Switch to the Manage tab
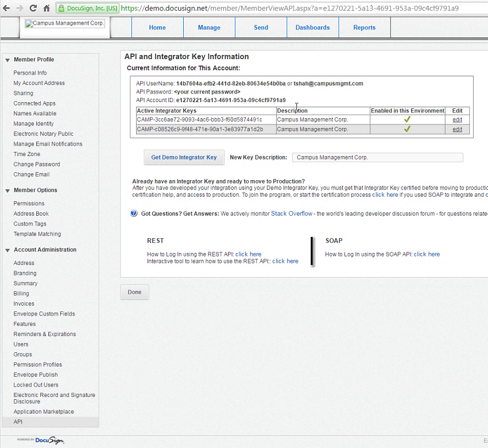 [x=209, y=28]
